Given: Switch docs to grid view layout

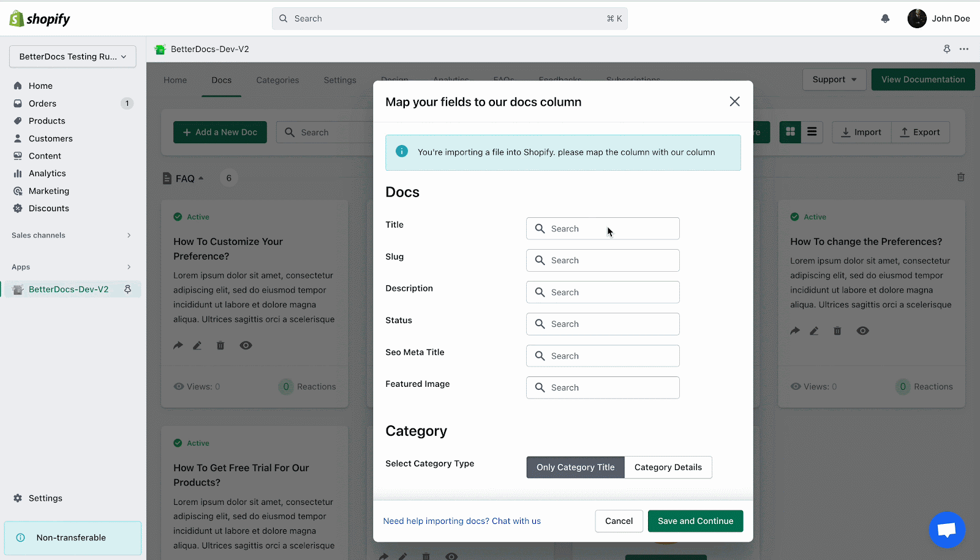Looking at the screenshot, I should click(790, 132).
